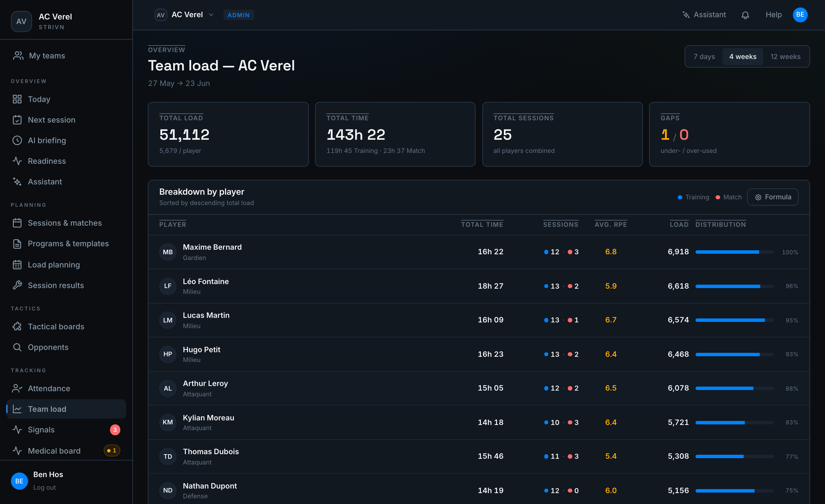Screen dimensions: 825x504
Task: Click Léo Fontaine's LF avatar
Action: [x=168, y=286]
